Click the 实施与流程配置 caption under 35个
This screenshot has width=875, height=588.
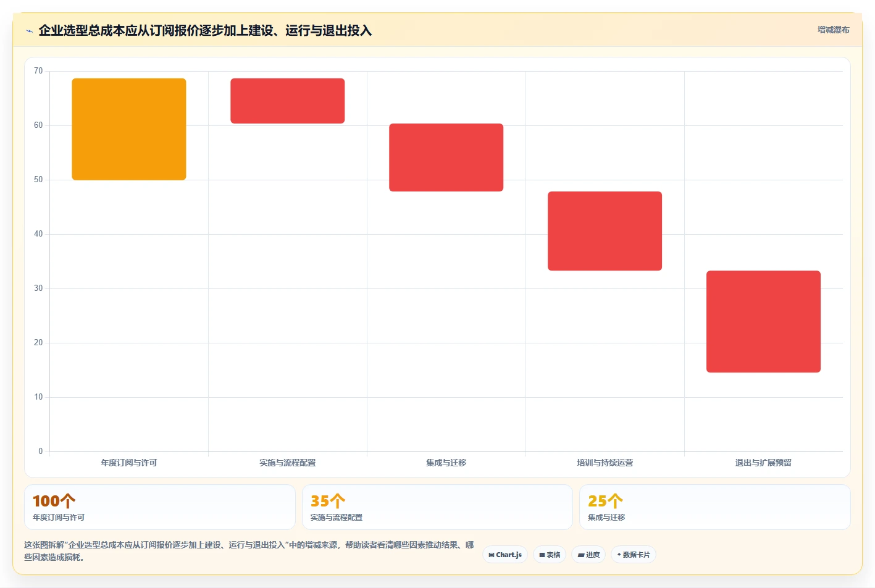(x=337, y=518)
